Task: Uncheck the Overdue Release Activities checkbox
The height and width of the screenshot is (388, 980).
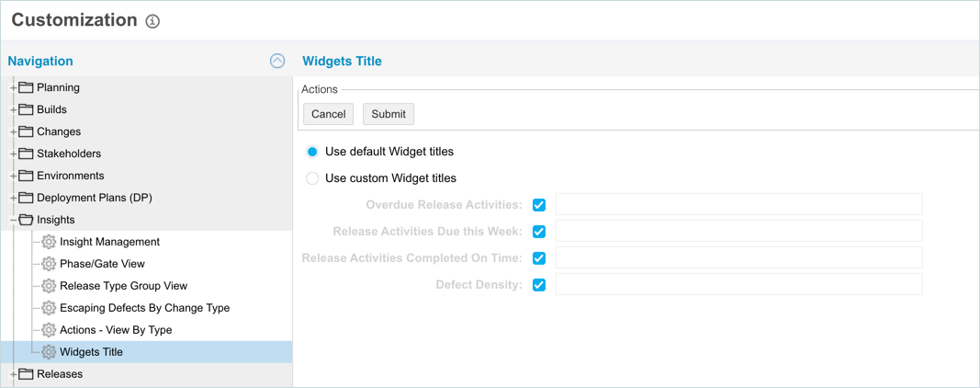Action: click(x=539, y=205)
